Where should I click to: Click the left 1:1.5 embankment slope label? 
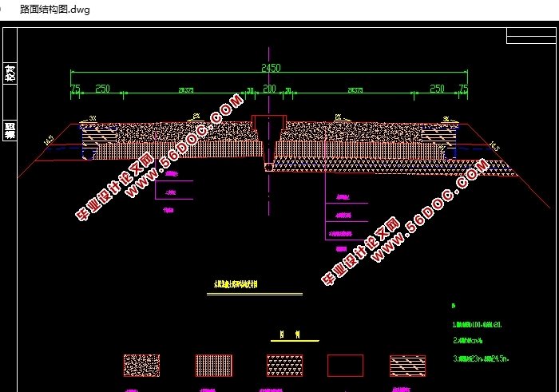point(49,140)
